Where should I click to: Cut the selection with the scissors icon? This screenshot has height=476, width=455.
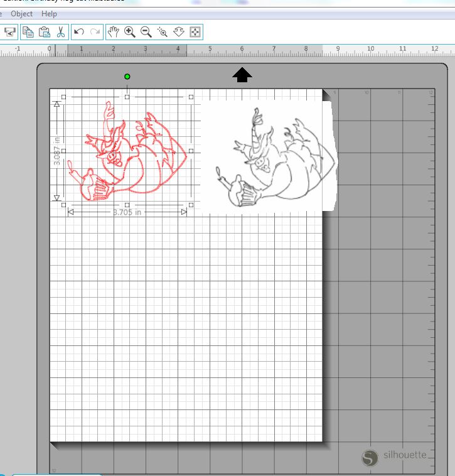60,31
